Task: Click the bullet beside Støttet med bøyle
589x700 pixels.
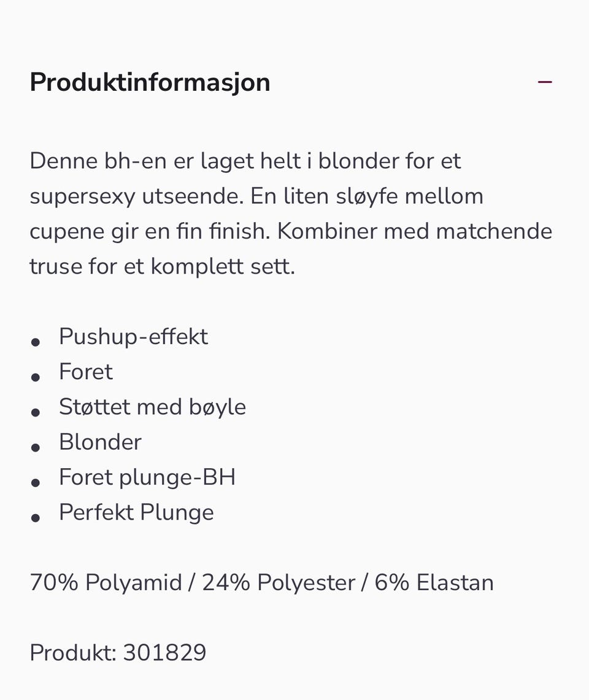Action: click(37, 411)
